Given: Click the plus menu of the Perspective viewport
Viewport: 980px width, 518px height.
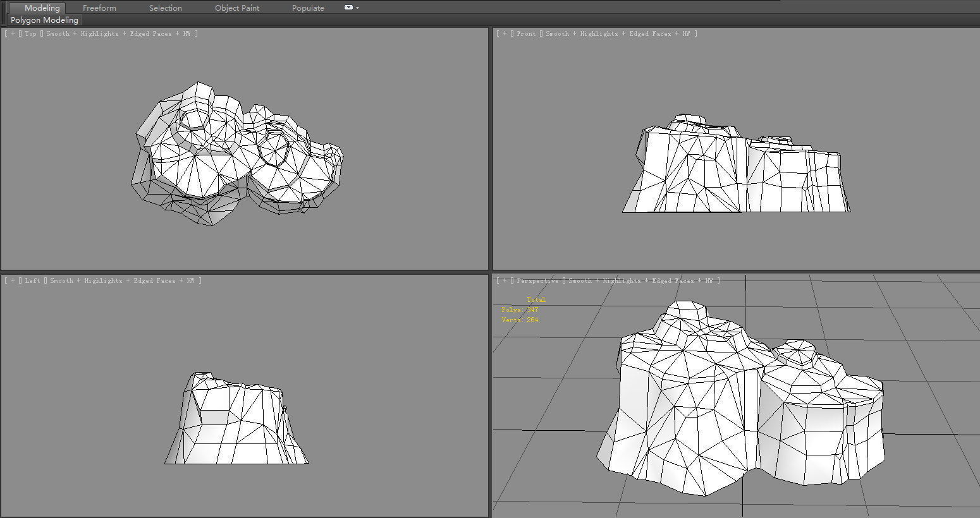Looking at the screenshot, I should 504,280.
